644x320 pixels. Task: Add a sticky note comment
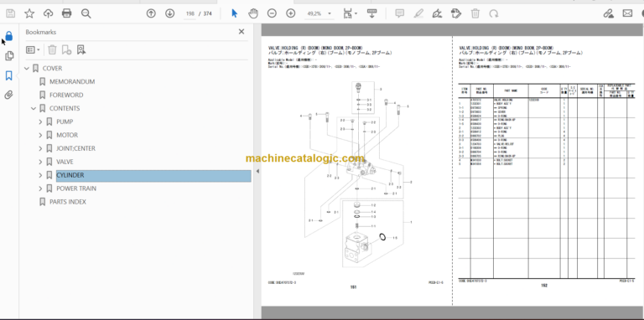point(400,13)
